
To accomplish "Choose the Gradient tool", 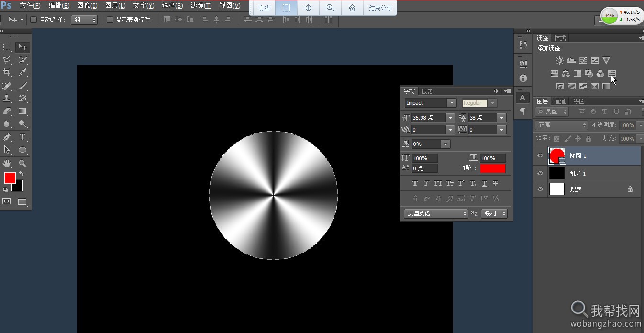I will pos(22,111).
